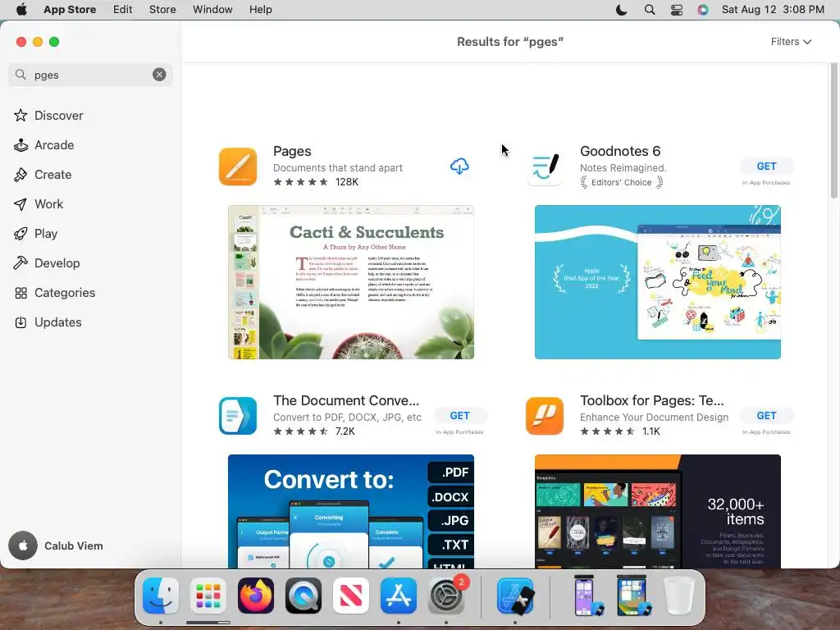The image size is (840, 630).
Task: Toggle the Focus moon icon in menu bar
Action: pos(622,10)
